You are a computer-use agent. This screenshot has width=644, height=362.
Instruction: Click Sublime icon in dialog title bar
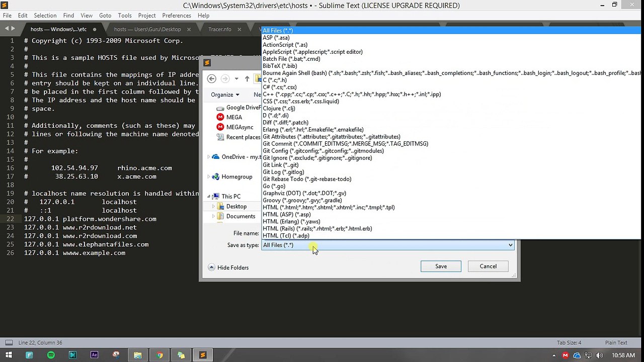tap(207, 63)
